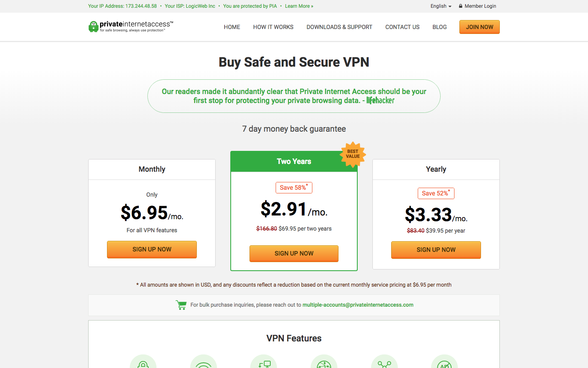Click the green shopping cart icon
Screen dimensions: 588x368
coord(181,305)
